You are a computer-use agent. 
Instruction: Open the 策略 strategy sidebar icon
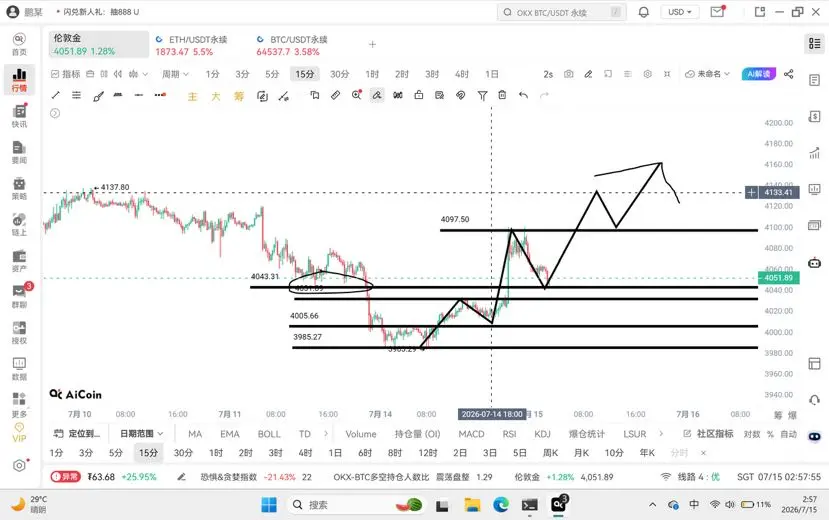point(20,188)
